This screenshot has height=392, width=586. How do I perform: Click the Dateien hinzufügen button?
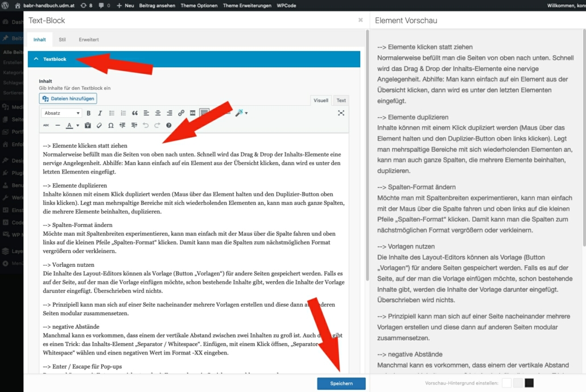click(68, 98)
